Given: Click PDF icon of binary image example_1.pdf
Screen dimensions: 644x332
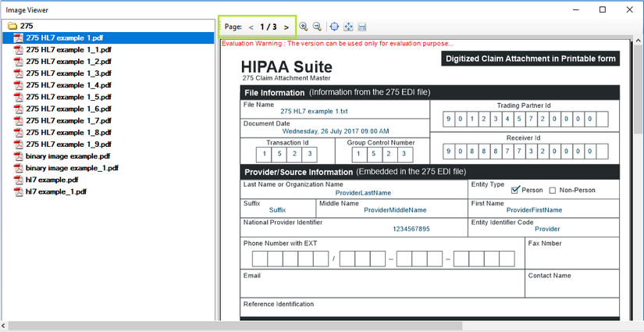Looking at the screenshot, I should point(18,168).
